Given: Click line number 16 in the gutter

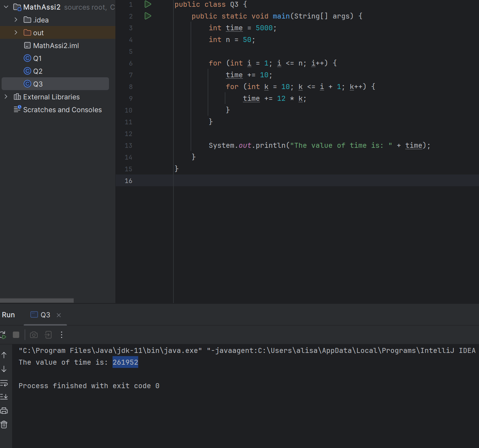Looking at the screenshot, I should coord(129,181).
